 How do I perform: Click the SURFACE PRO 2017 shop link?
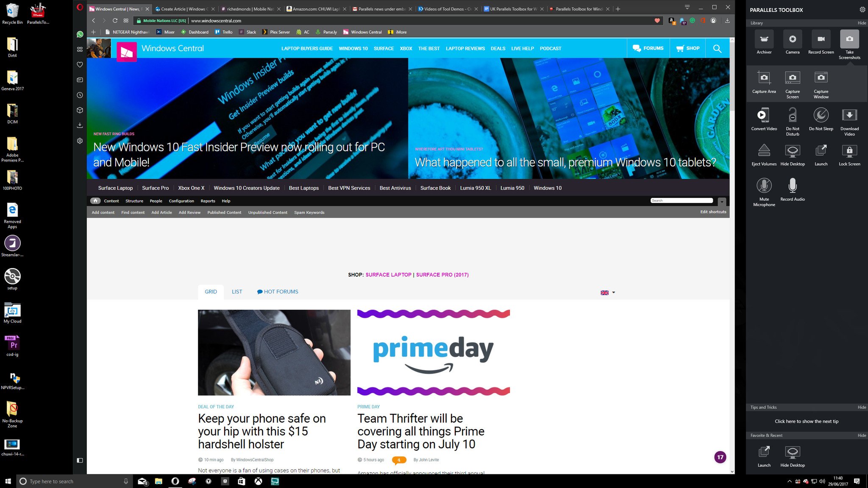click(x=442, y=274)
